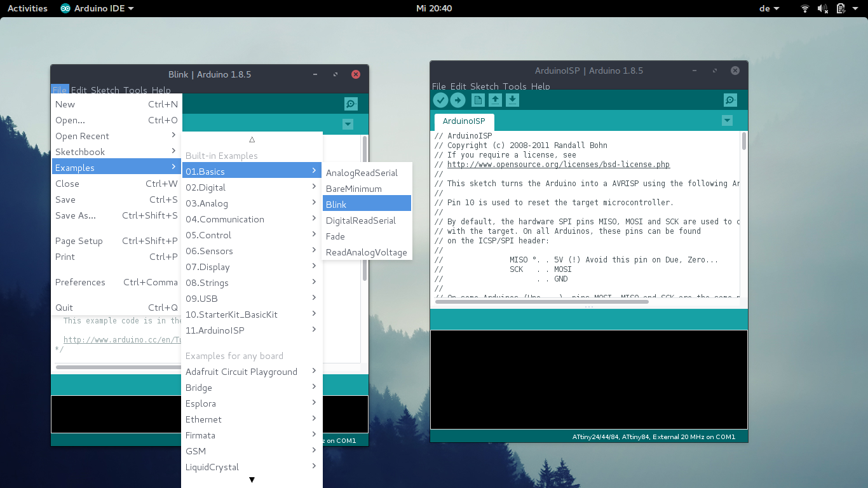The image size is (868, 488).
Task: Select the BareMinimum example
Action: tap(367, 189)
